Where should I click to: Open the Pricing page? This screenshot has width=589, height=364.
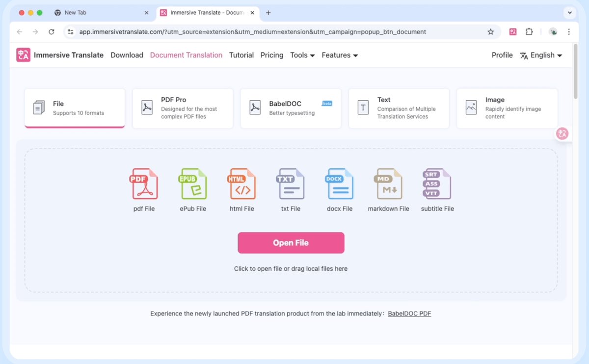[x=272, y=55]
